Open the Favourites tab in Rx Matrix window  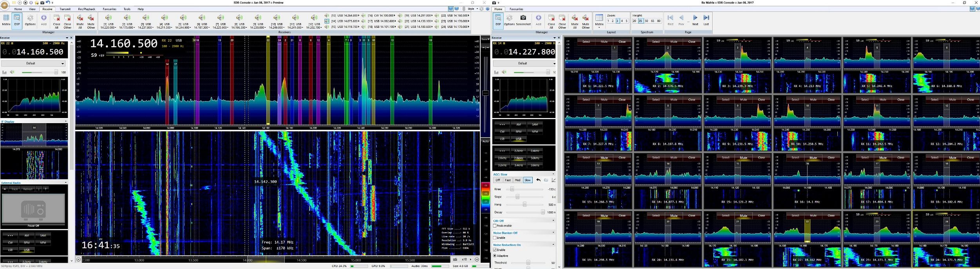click(516, 9)
